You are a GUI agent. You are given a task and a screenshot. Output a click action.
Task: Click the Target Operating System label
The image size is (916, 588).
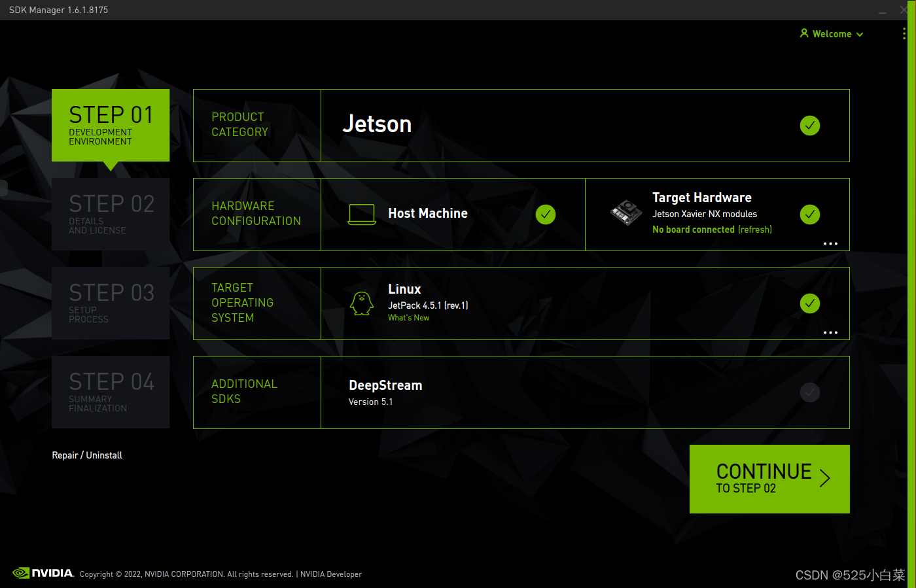click(x=242, y=303)
